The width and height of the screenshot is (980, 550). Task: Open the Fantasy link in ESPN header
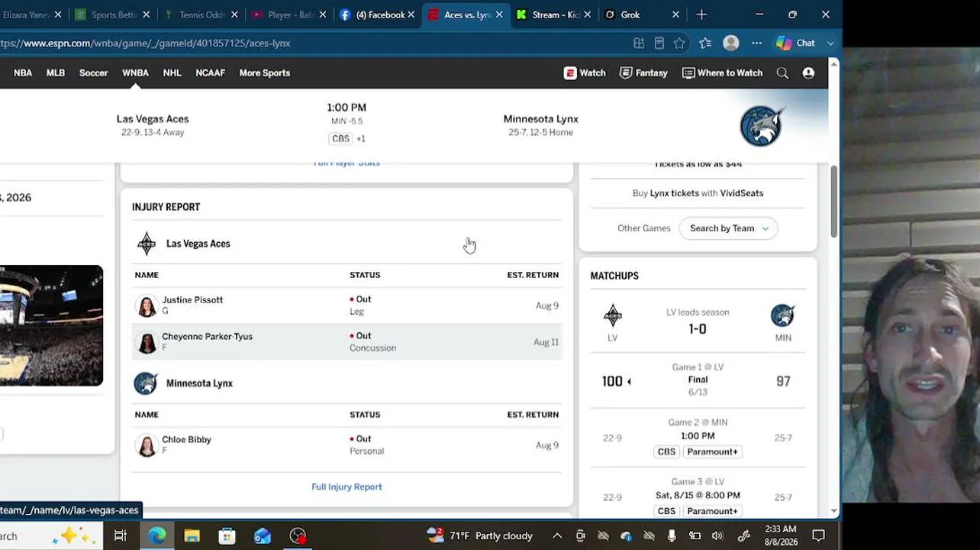(643, 73)
